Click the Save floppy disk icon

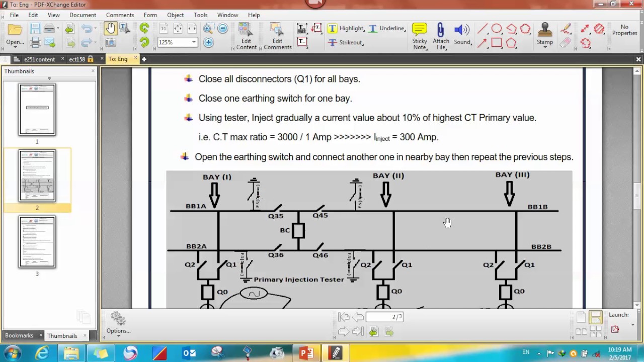(35, 29)
